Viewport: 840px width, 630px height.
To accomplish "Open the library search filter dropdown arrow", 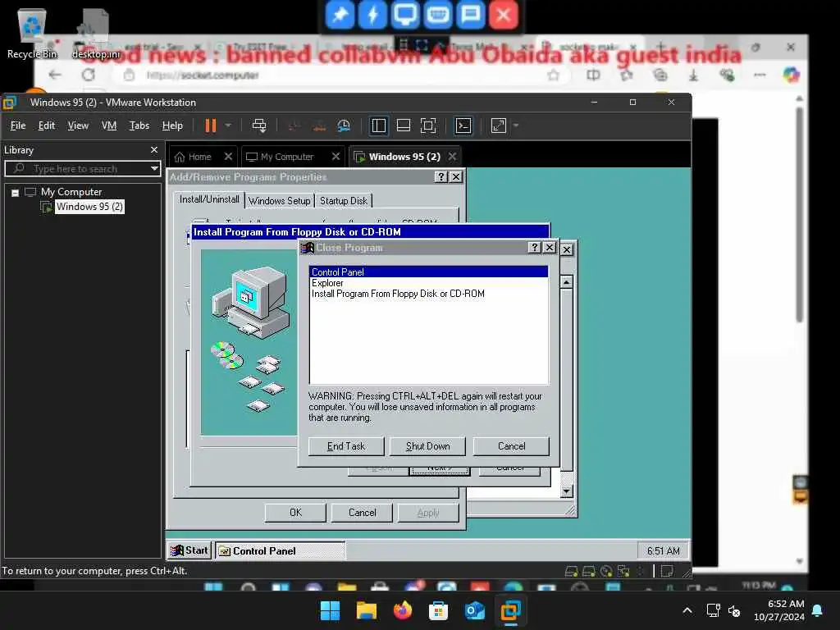I will click(154, 169).
